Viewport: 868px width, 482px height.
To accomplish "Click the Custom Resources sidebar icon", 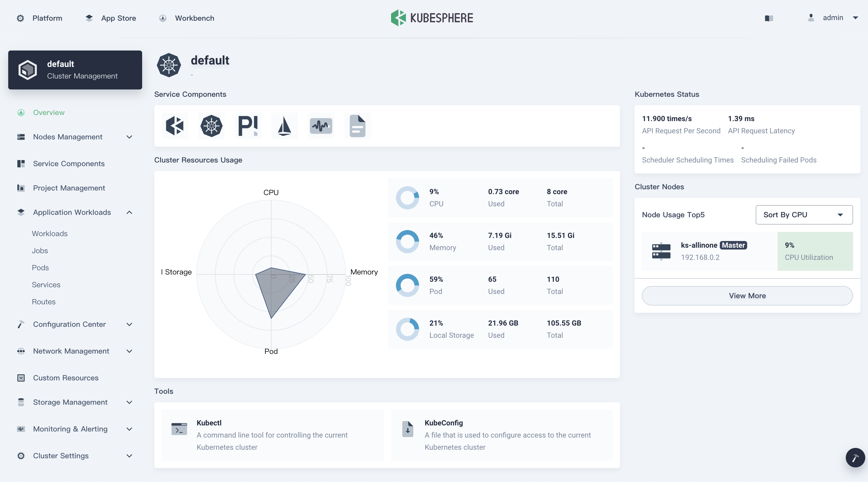I will (21, 378).
